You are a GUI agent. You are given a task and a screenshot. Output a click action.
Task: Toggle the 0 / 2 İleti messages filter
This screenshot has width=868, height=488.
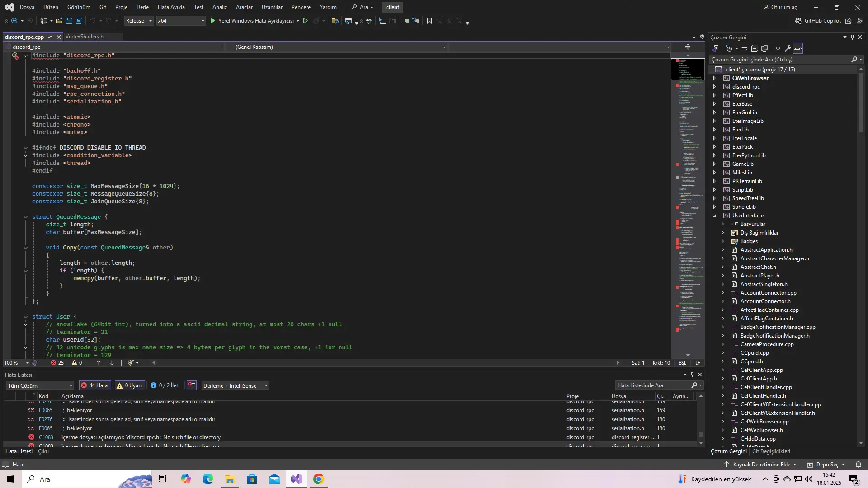[x=165, y=385]
